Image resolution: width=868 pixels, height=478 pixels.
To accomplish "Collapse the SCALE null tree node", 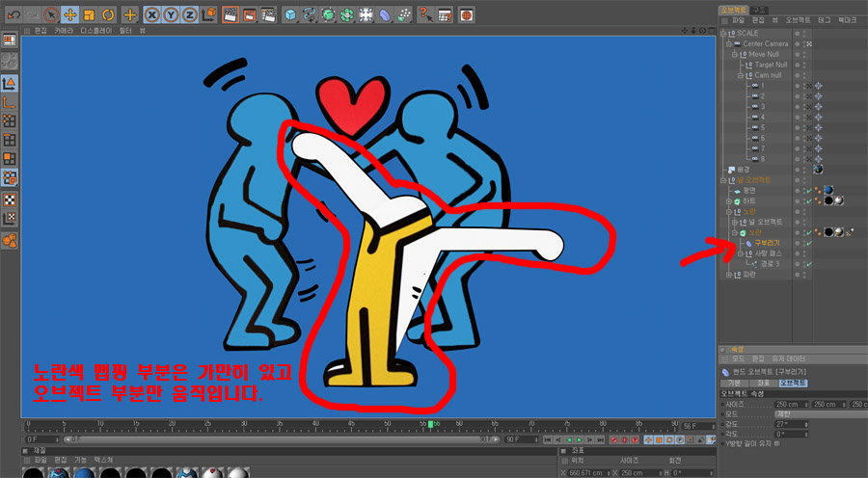I will tap(723, 33).
